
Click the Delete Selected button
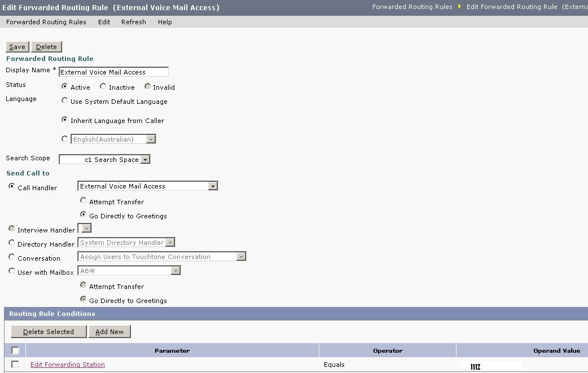pyautogui.click(x=49, y=332)
